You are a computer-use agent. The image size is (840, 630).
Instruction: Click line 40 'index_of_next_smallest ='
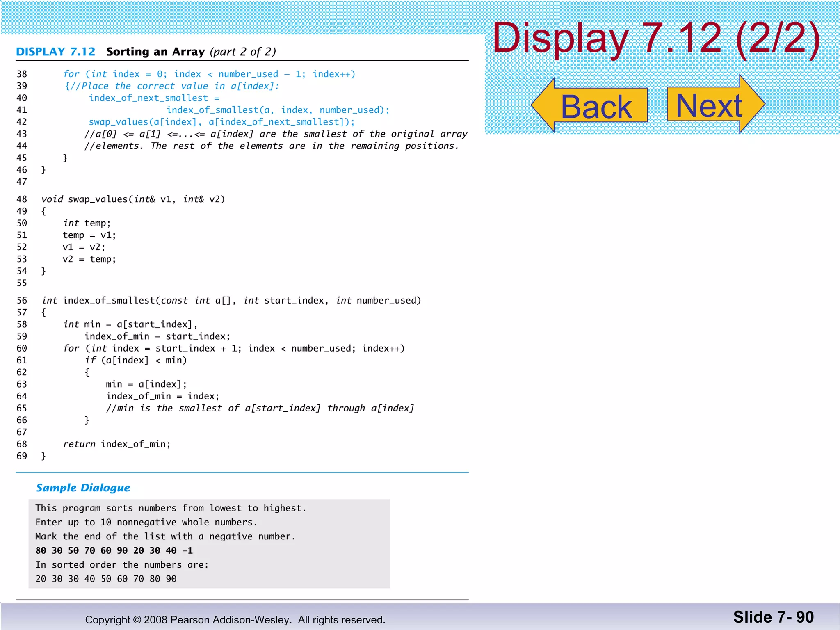154,98
